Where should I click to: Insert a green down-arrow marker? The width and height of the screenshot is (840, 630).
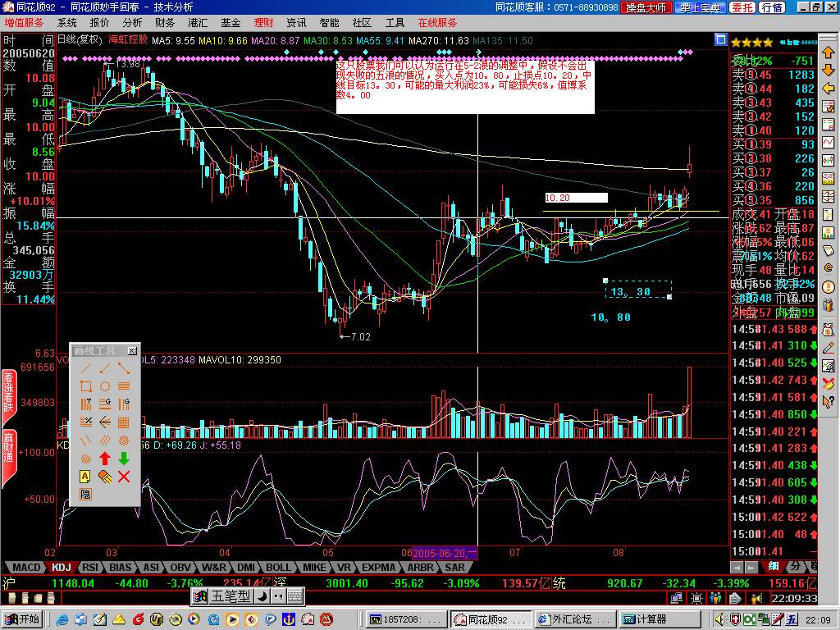click(124, 459)
